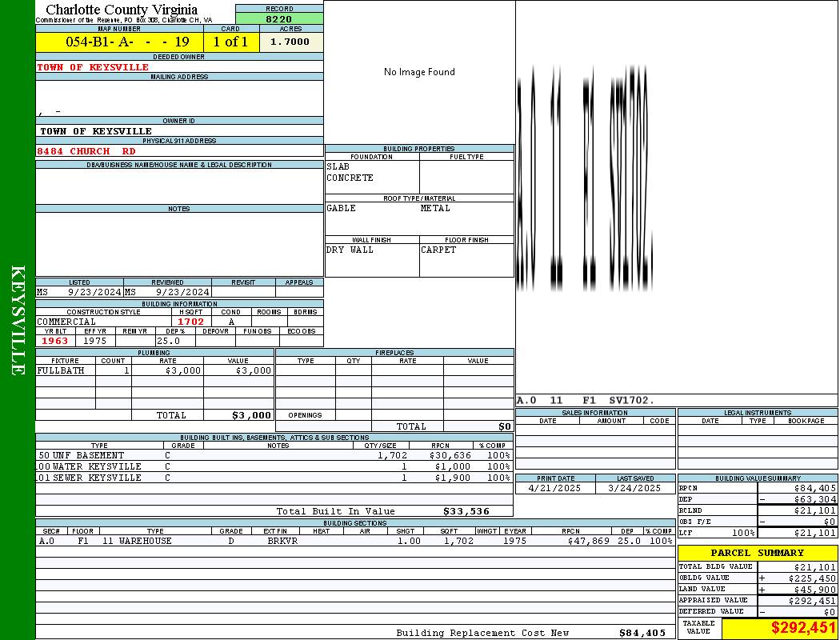Click the COMMERCIAL construction style

(x=66, y=322)
